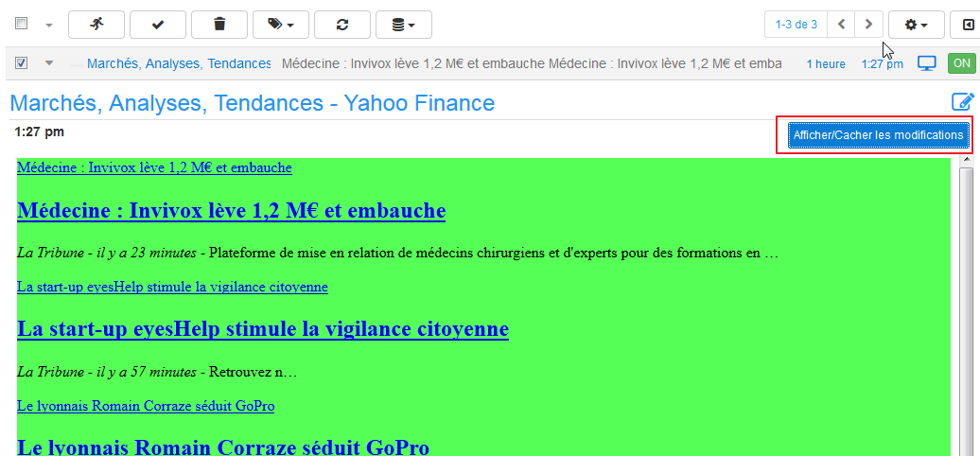This screenshot has height=456, width=980.
Task: Click Marchés, Analyses - Yahoo Finance title
Action: click(253, 103)
